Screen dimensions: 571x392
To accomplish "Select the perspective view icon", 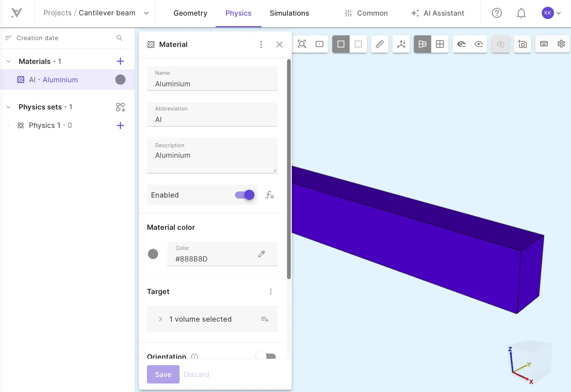I will coord(422,44).
